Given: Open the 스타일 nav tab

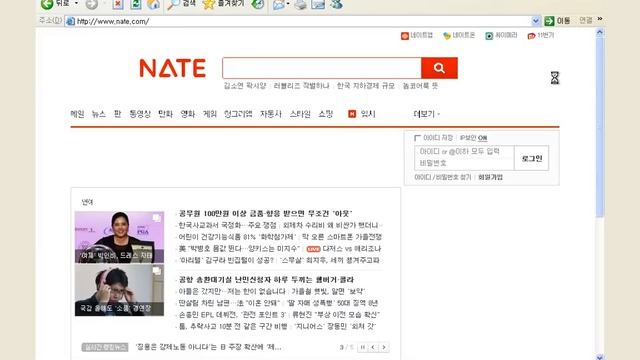Looking at the screenshot, I should coord(300,114).
